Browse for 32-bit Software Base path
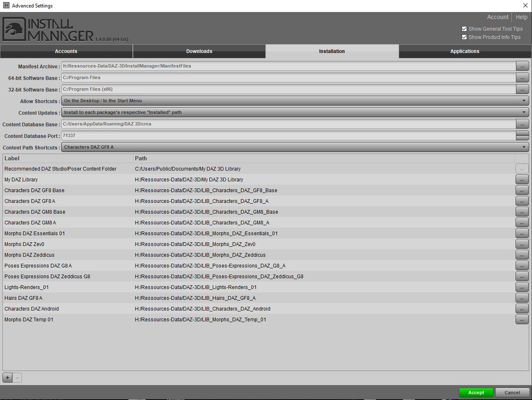Image resolution: width=532 pixels, height=400 pixels. [x=522, y=89]
